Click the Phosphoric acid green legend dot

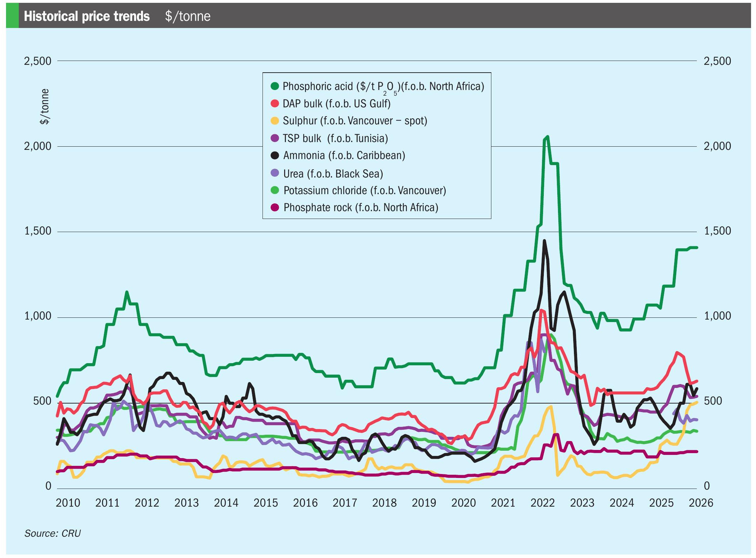tap(275, 86)
